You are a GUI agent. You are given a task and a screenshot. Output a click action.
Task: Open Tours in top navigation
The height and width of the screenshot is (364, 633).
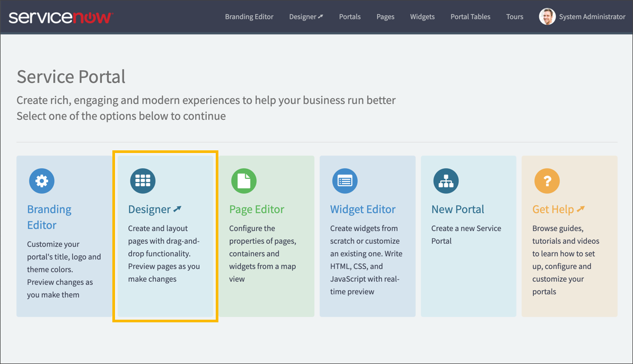pyautogui.click(x=515, y=17)
